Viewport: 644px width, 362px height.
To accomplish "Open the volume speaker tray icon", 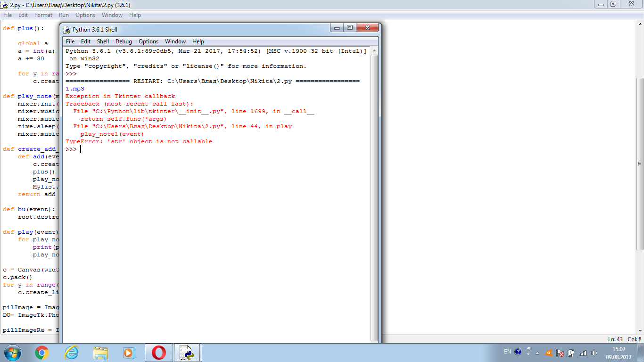I will pos(594,353).
